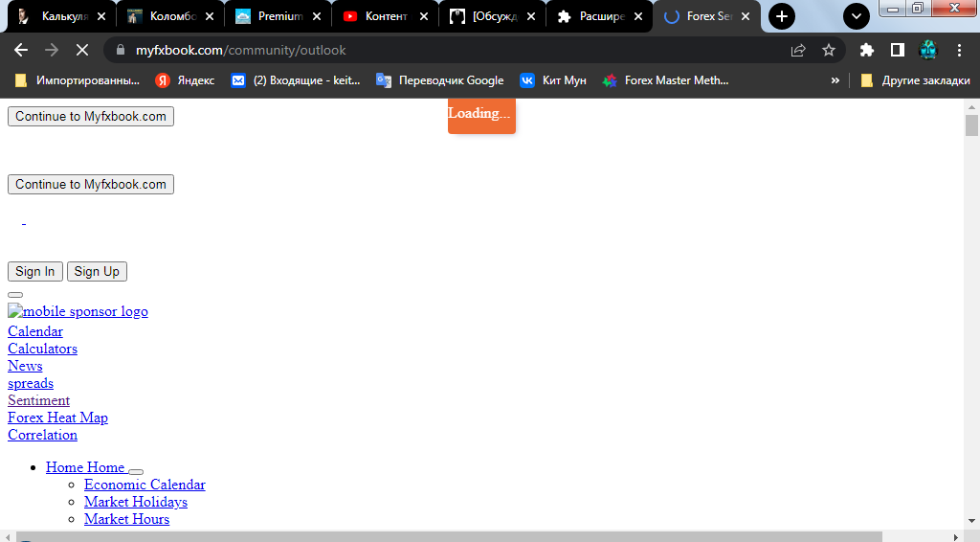
Task: Go back to the previous page
Action: click(x=21, y=50)
